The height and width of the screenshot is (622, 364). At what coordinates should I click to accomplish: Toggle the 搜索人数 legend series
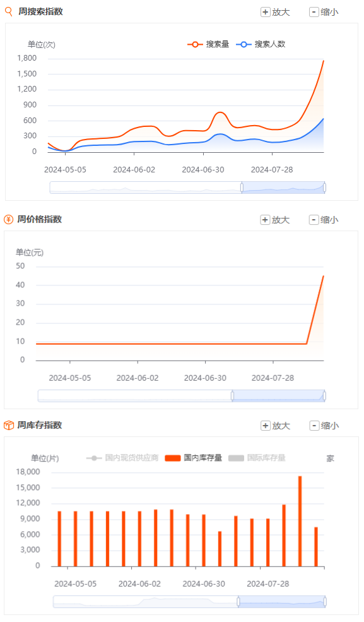261,44
